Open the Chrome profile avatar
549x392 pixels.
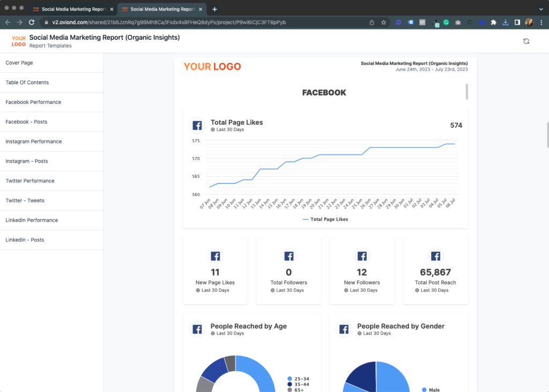click(529, 22)
